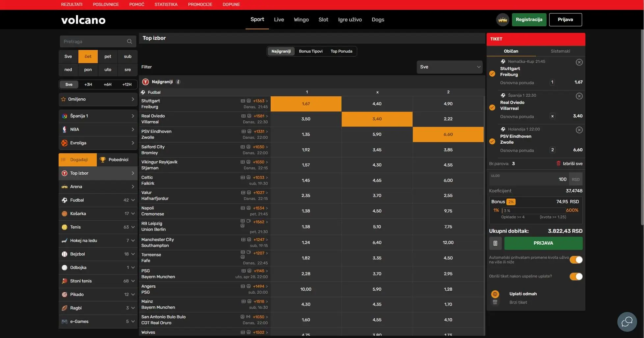Click the Stoni tenis paddle icon
Screen dimensions: 644x338
click(x=65, y=281)
